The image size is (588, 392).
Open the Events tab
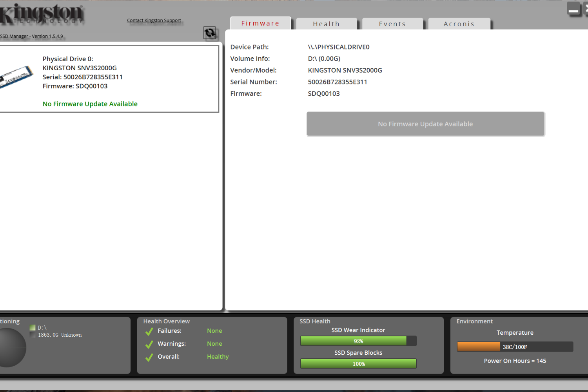click(392, 24)
